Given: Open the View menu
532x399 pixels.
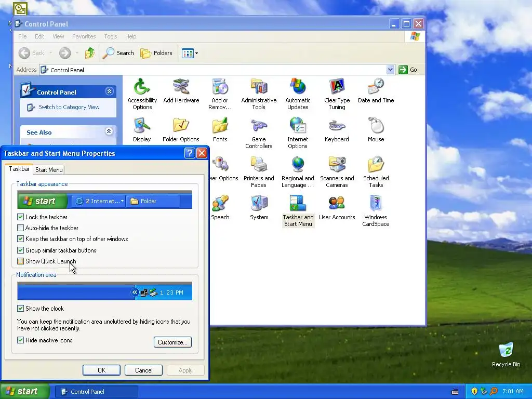Looking at the screenshot, I should pyautogui.click(x=58, y=36).
